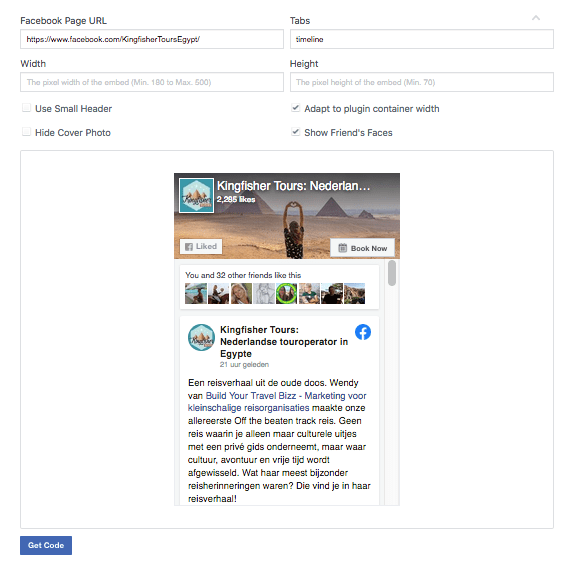Enable the Use Small Header checkbox
572x562 pixels.
pyautogui.click(x=26, y=108)
